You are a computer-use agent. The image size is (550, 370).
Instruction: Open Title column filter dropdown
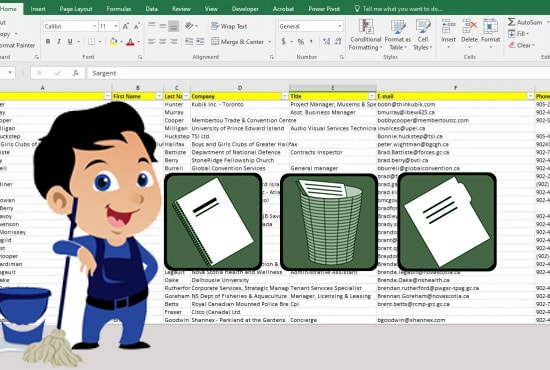pyautogui.click(x=372, y=96)
